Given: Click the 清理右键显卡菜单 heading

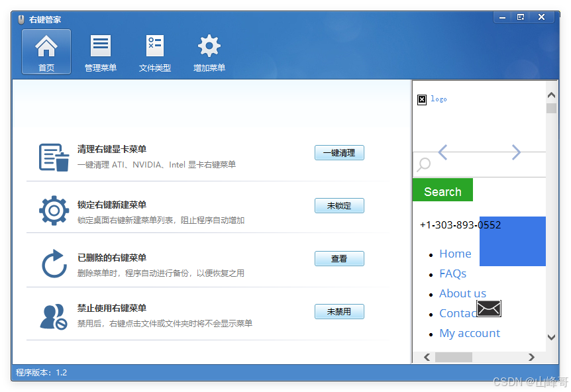Looking at the screenshot, I should coord(112,149).
